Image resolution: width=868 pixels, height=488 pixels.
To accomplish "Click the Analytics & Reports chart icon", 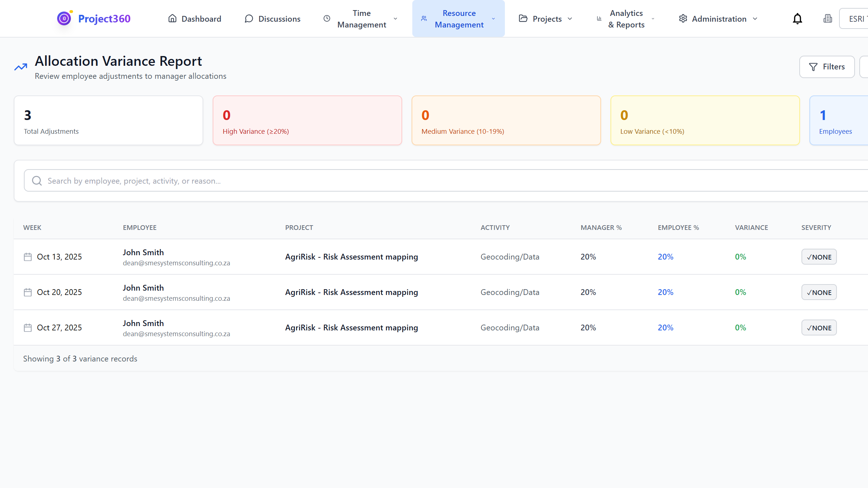I will click(x=599, y=18).
